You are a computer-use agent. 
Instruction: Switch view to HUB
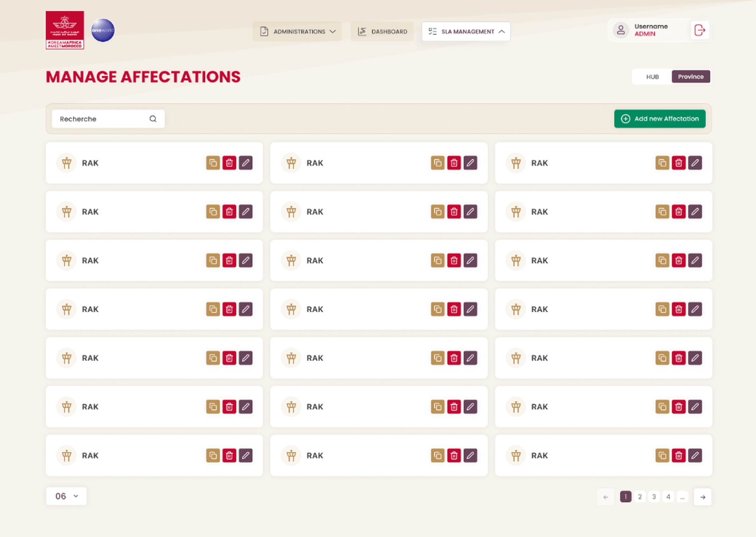[x=652, y=77]
